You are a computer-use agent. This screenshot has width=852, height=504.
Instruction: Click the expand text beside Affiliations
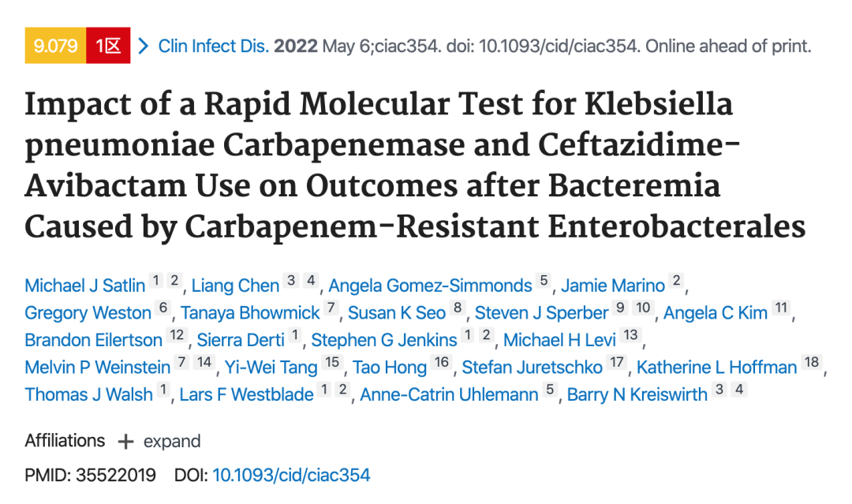(x=172, y=441)
